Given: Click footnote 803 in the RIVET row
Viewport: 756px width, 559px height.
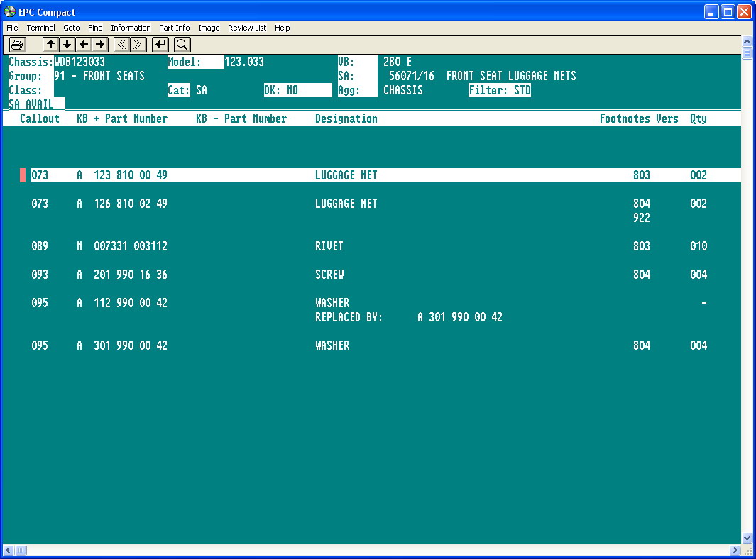Looking at the screenshot, I should pyautogui.click(x=642, y=245).
